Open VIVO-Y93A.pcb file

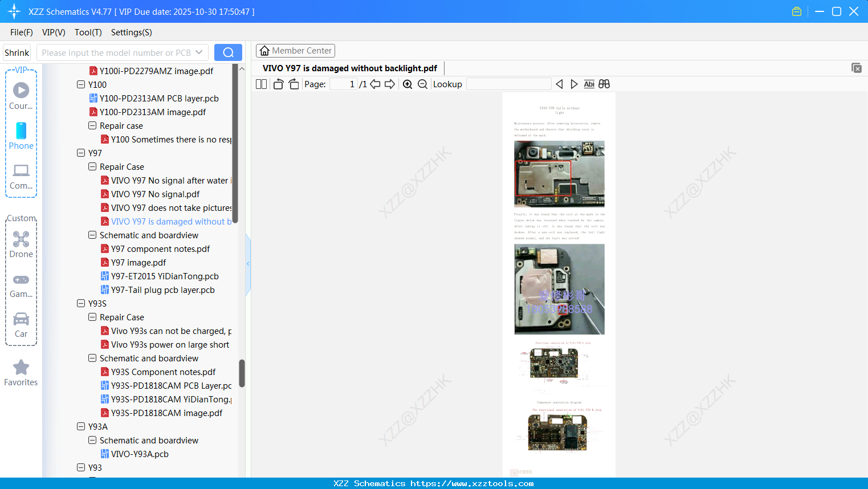tap(135, 454)
